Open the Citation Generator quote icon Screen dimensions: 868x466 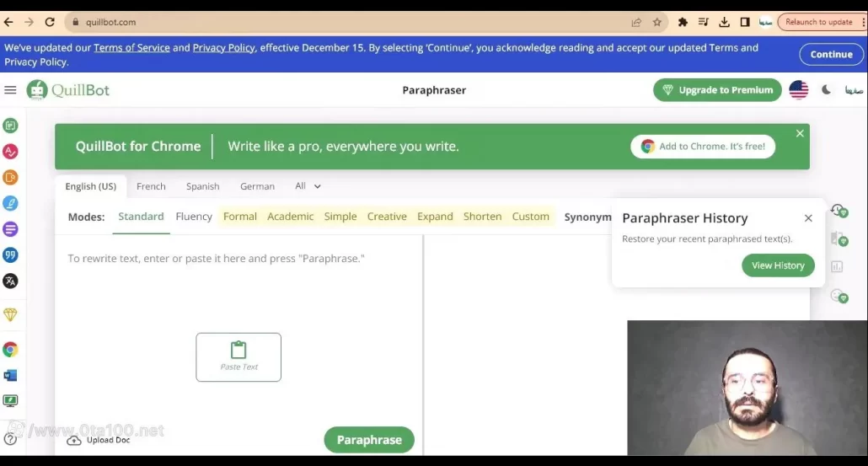(10, 254)
